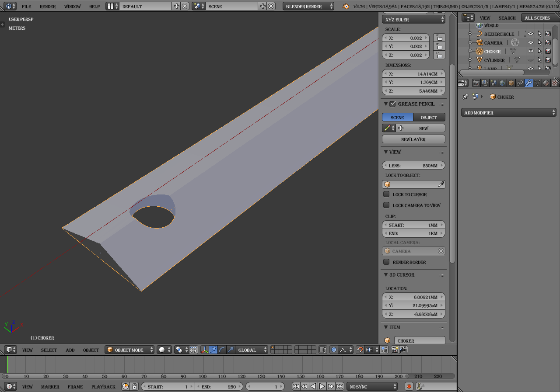The height and width of the screenshot is (392, 560).
Task: Open the Object Mode dropdown
Action: click(129, 350)
